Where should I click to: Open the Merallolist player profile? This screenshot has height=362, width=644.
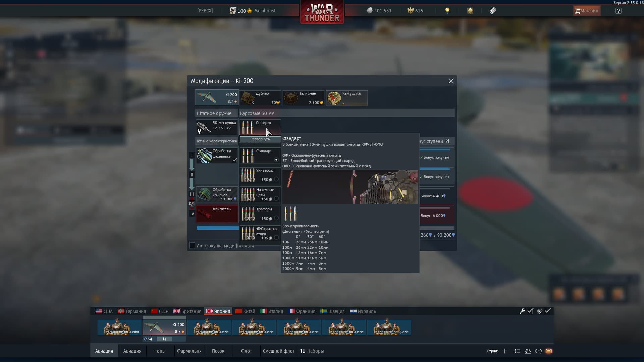click(265, 11)
